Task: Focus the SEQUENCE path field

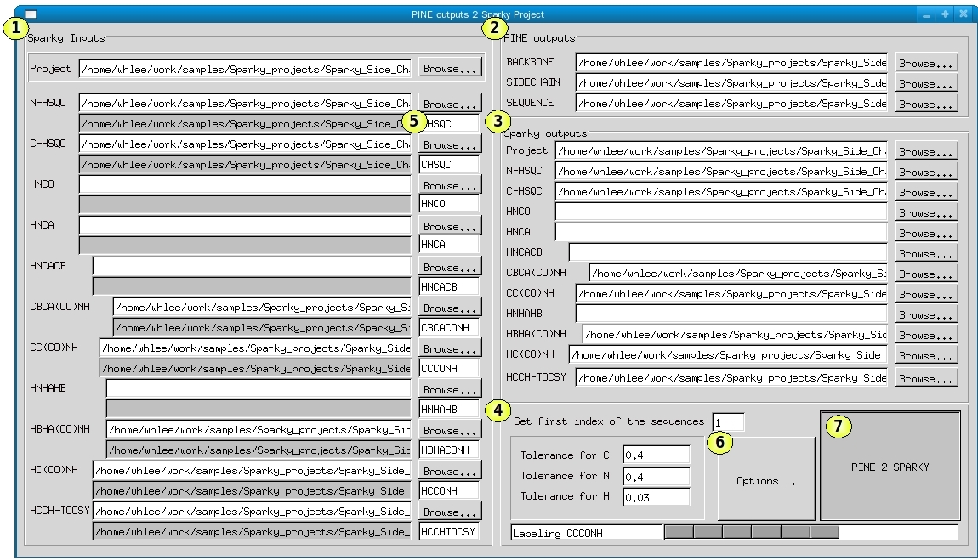Action: coord(731,103)
